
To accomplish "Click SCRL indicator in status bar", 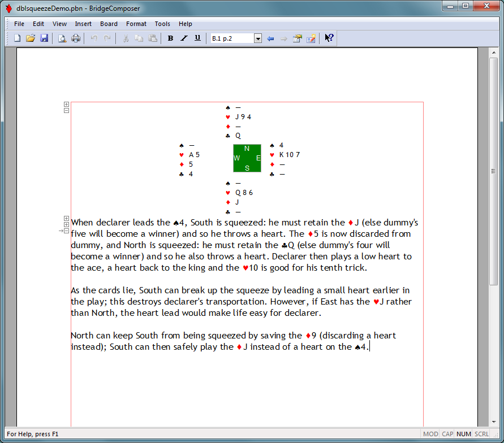I will (x=481, y=434).
